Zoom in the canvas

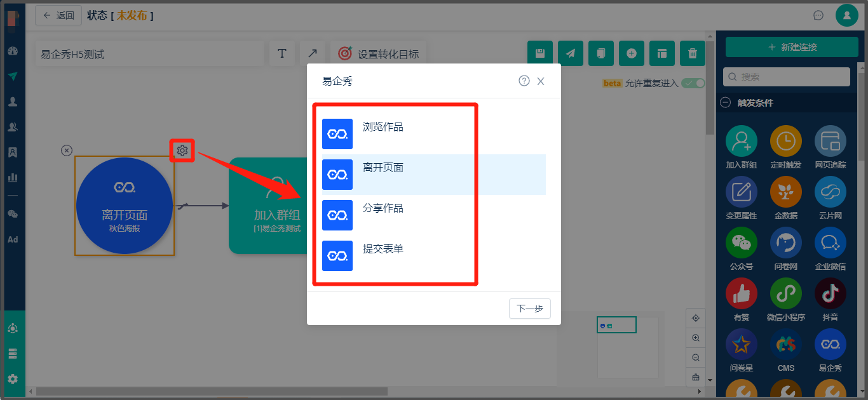tap(696, 338)
